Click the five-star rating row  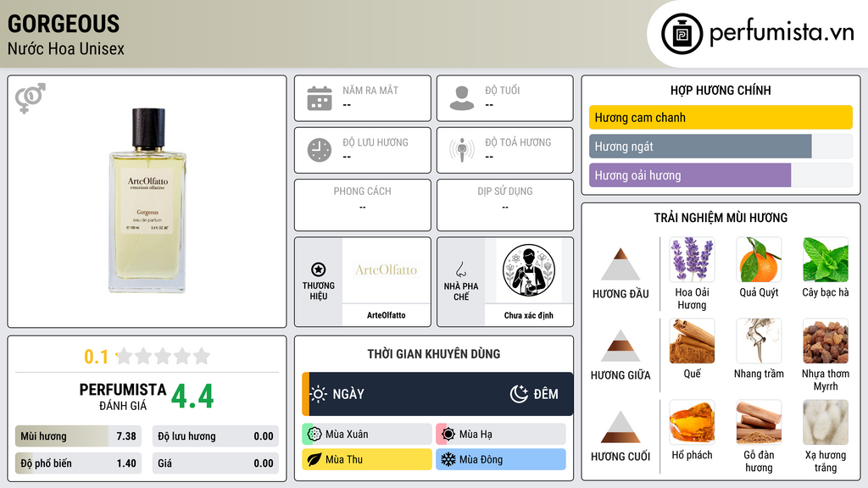pyautogui.click(x=163, y=357)
